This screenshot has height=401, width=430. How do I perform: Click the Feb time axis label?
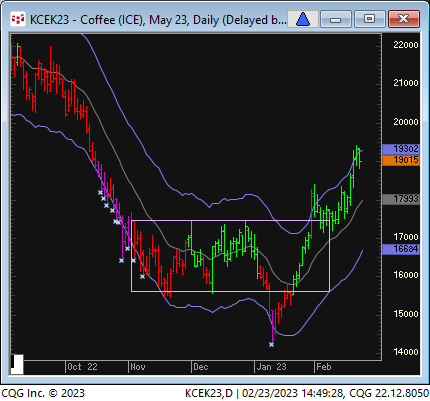pos(324,367)
